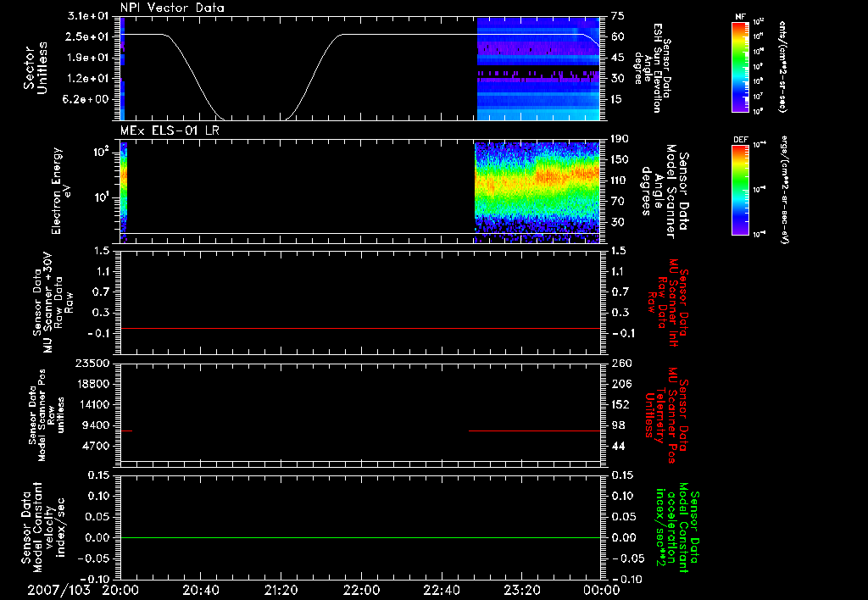Viewport: 868px width, 600px height.
Task: Click the NF color scale bar
Action: click(741, 66)
